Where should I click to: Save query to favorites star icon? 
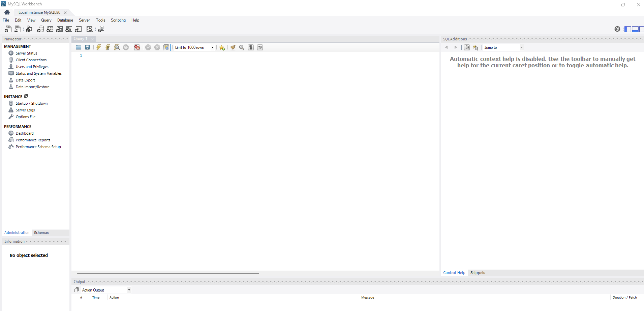tap(222, 47)
